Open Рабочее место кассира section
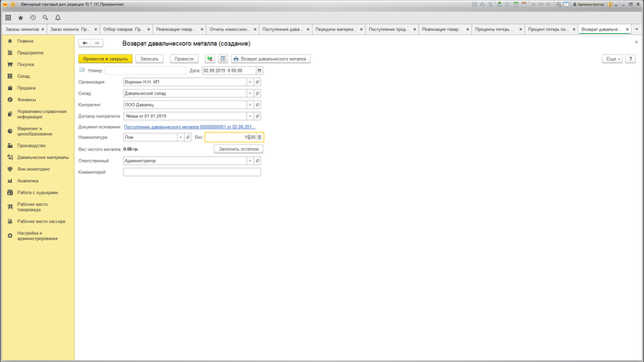644x362 pixels. (38, 221)
